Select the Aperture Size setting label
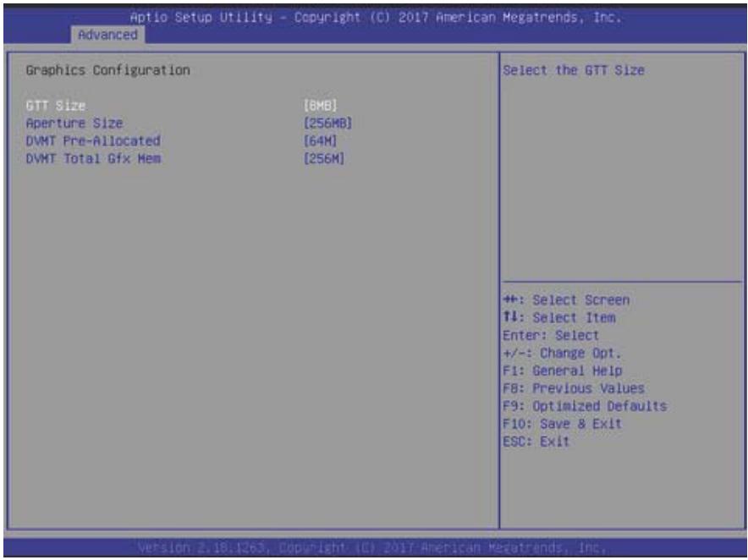748x560 pixels. (x=74, y=123)
